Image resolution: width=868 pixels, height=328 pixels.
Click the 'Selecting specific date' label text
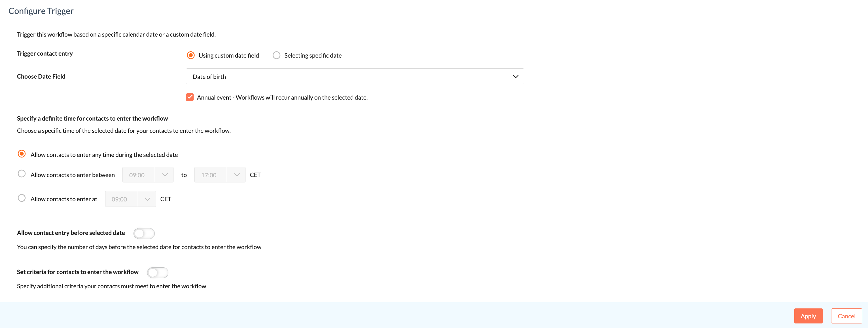pyautogui.click(x=313, y=55)
